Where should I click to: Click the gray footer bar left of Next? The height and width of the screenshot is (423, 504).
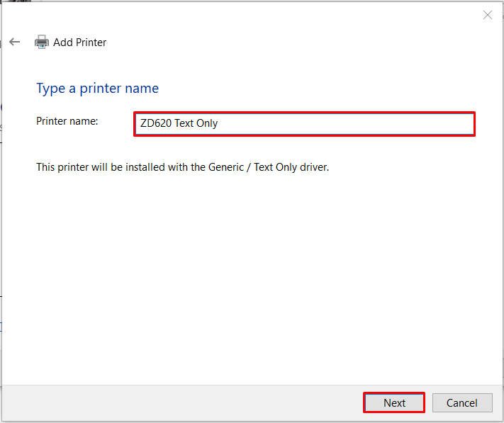pyautogui.click(x=183, y=402)
